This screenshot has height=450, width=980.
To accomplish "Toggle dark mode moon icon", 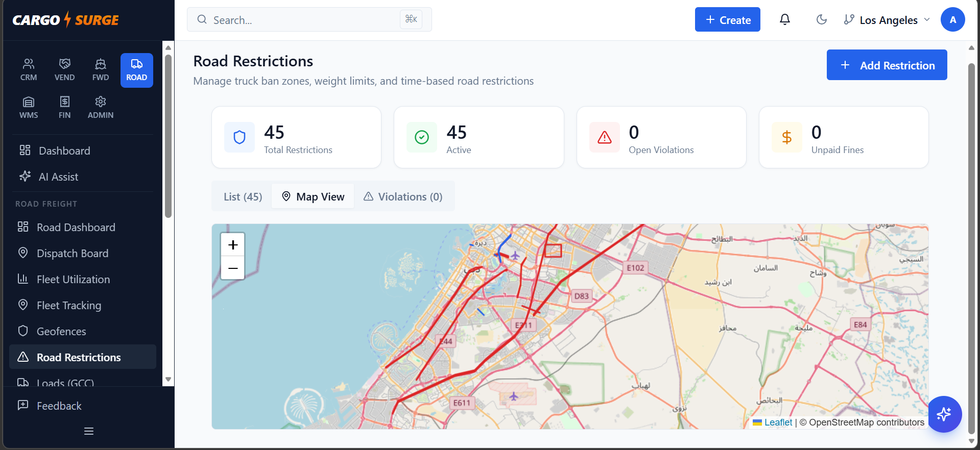I will (822, 20).
